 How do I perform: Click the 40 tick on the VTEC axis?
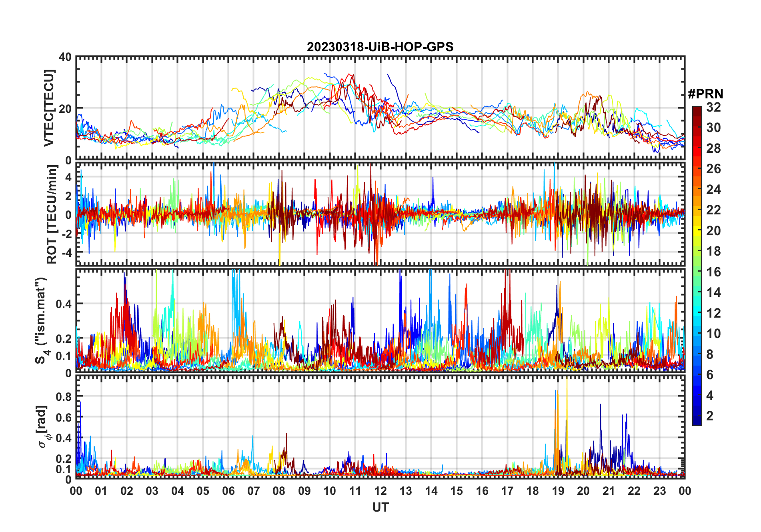[x=65, y=57]
